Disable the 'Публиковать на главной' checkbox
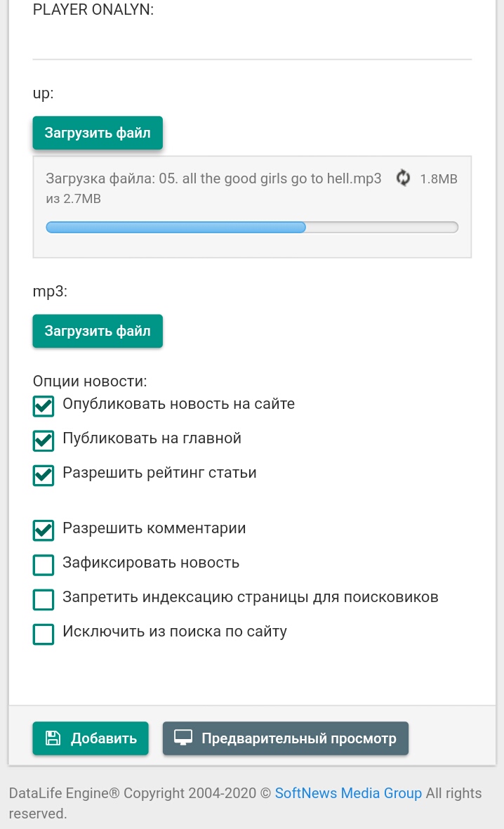This screenshot has width=504, height=829. (x=44, y=440)
